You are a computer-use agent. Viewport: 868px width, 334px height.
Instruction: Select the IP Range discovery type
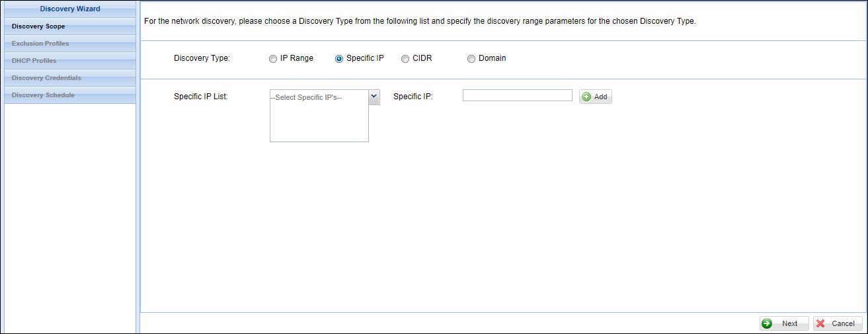[273, 58]
